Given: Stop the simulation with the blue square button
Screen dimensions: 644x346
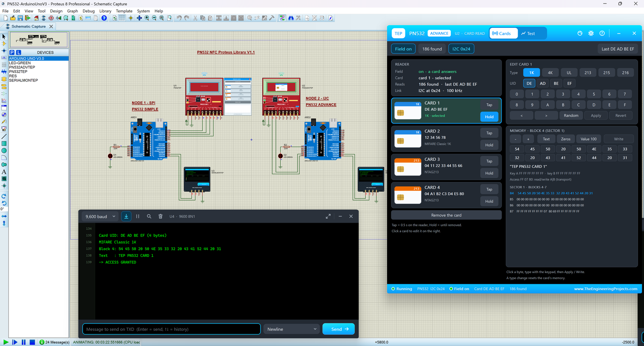Looking at the screenshot, I should 32,342.
